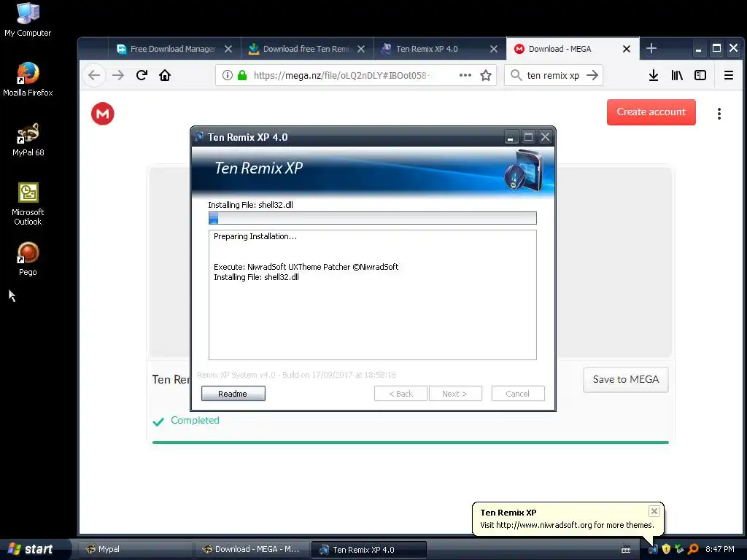
Task: Click search magnifier icon in search box
Action: pyautogui.click(x=516, y=75)
